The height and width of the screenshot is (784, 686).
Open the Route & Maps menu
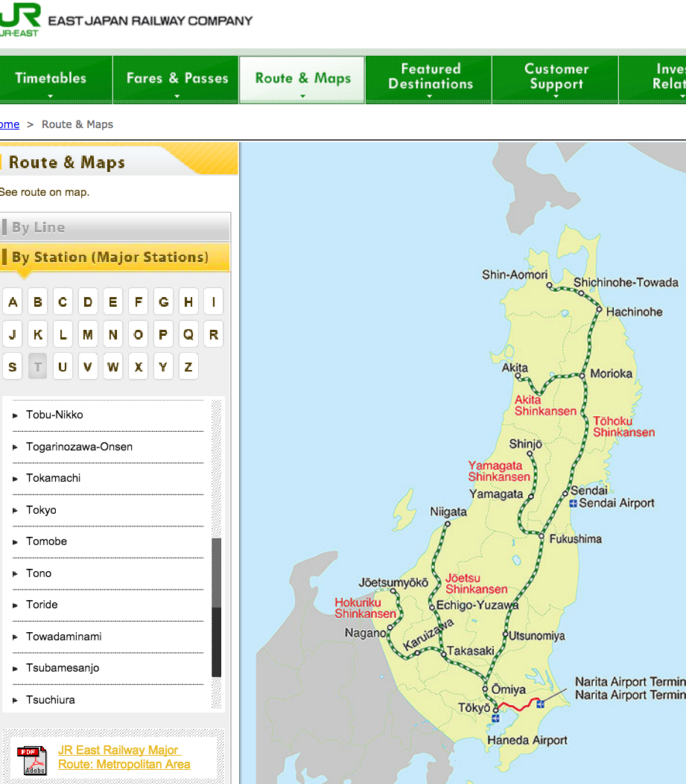point(302,80)
